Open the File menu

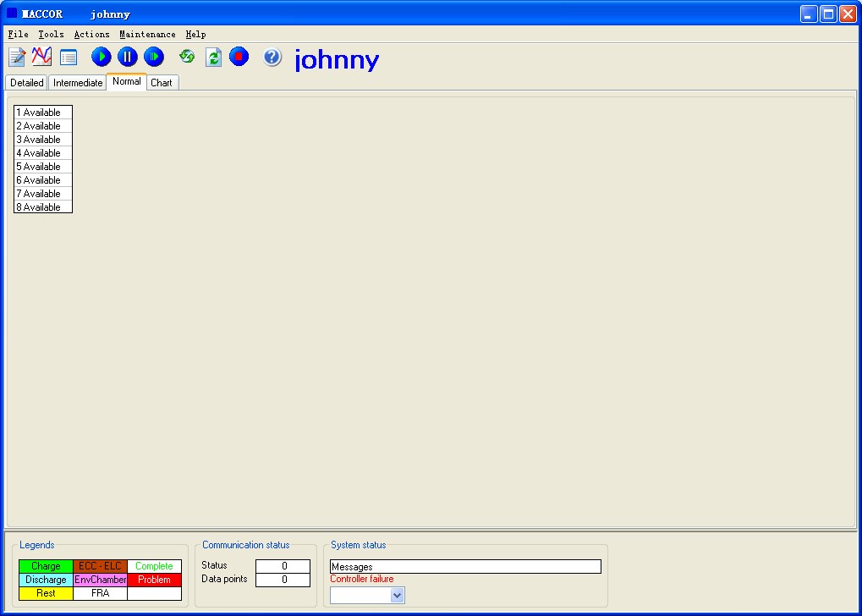(x=18, y=35)
